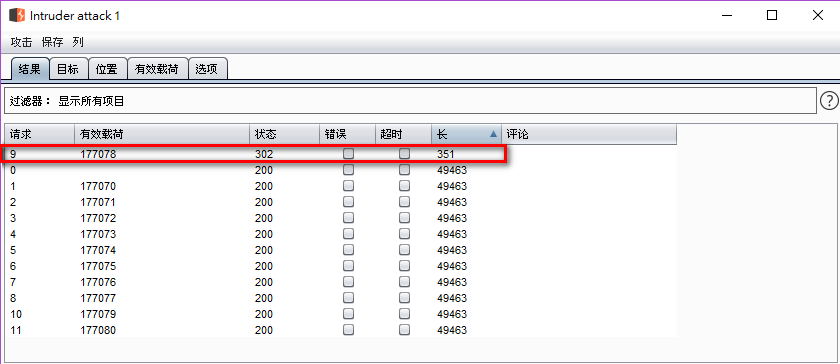Select payload cell 177071

pyautogui.click(x=98, y=203)
